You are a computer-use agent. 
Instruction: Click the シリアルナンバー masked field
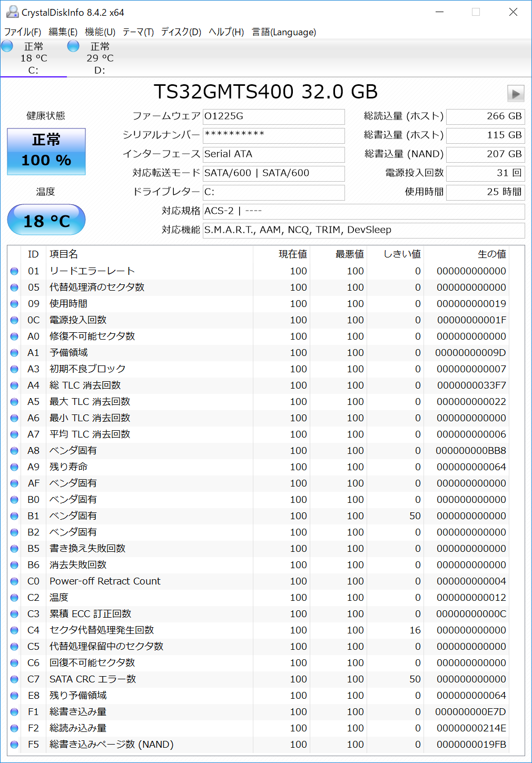point(273,135)
